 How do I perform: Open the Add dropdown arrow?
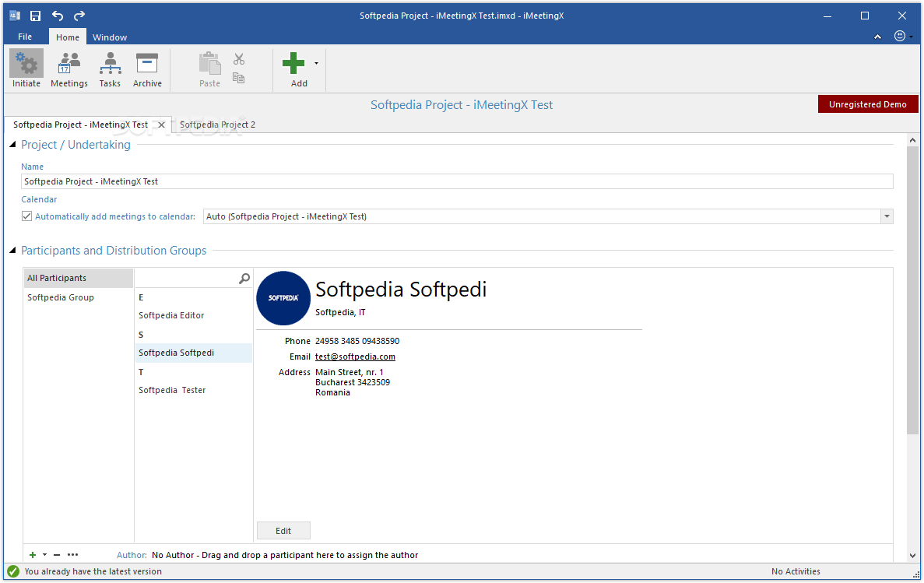(x=317, y=63)
